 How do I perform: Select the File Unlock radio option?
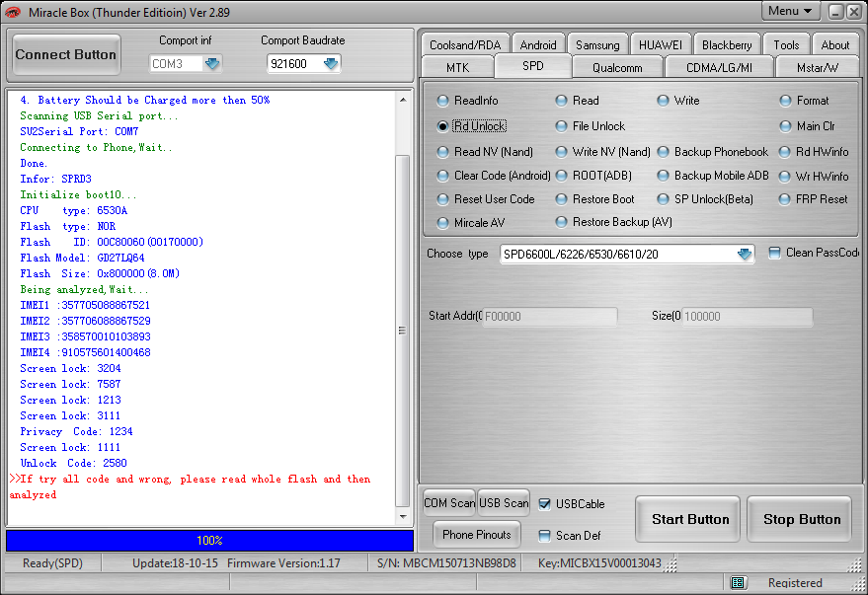(561, 126)
